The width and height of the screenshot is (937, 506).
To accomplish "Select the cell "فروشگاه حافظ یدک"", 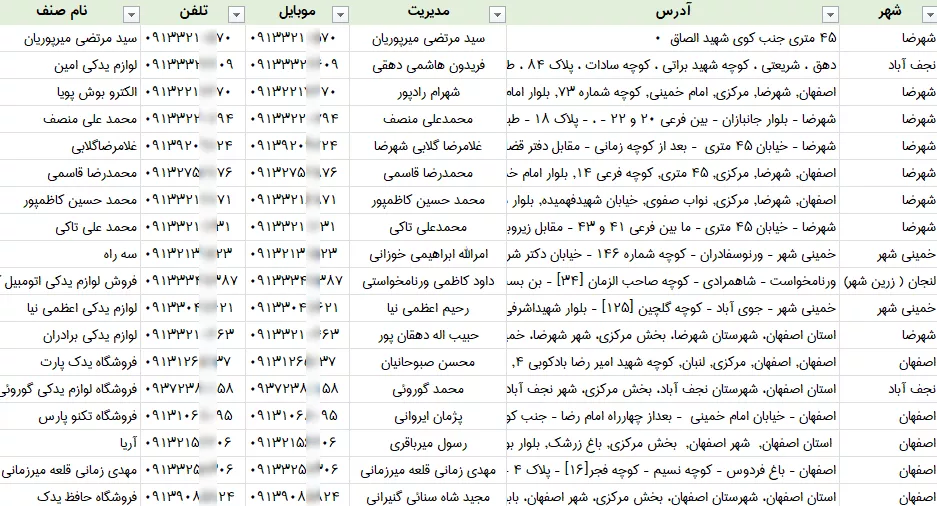I will click(x=70, y=496).
